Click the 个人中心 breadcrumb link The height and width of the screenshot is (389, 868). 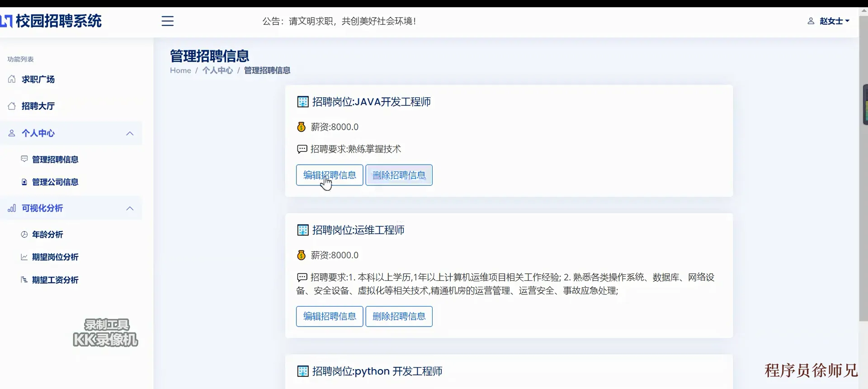pos(217,71)
